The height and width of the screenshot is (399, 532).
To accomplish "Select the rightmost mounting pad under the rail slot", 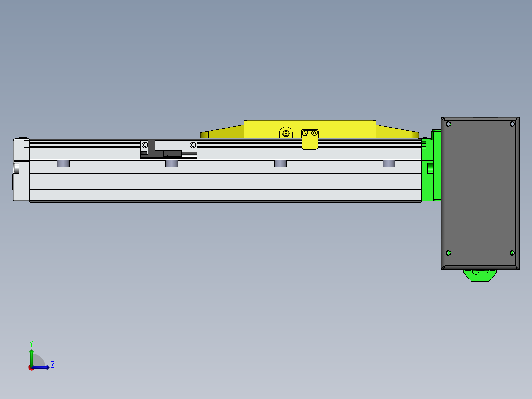I will (x=389, y=163).
